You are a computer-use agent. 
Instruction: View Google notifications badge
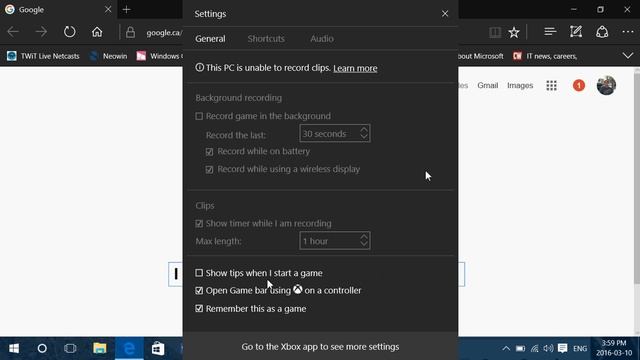pyautogui.click(x=579, y=85)
